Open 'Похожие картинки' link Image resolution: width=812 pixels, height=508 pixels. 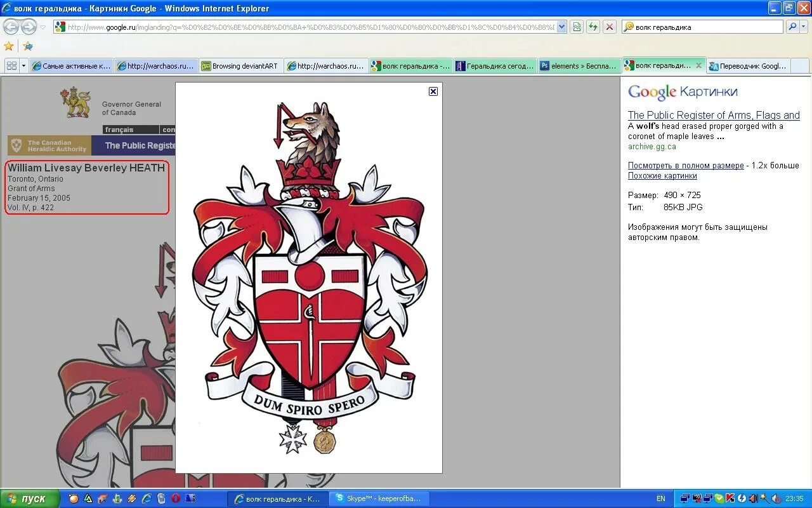[662, 176]
